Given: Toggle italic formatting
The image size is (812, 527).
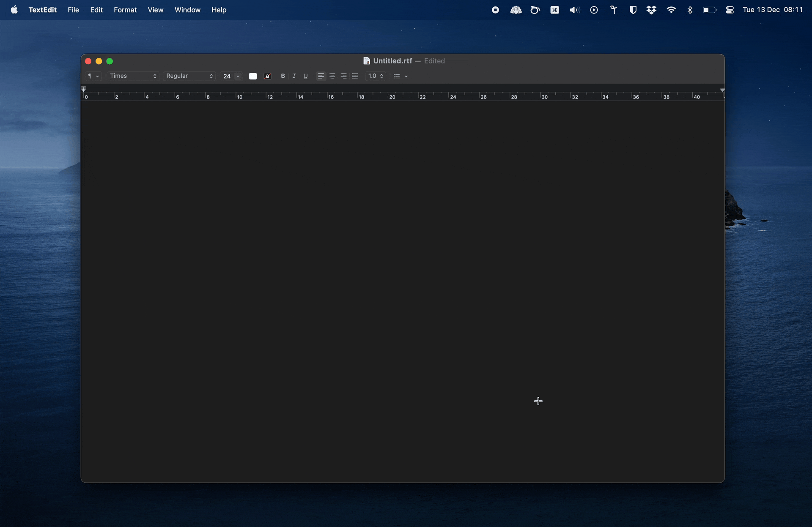Looking at the screenshot, I should click(x=294, y=76).
